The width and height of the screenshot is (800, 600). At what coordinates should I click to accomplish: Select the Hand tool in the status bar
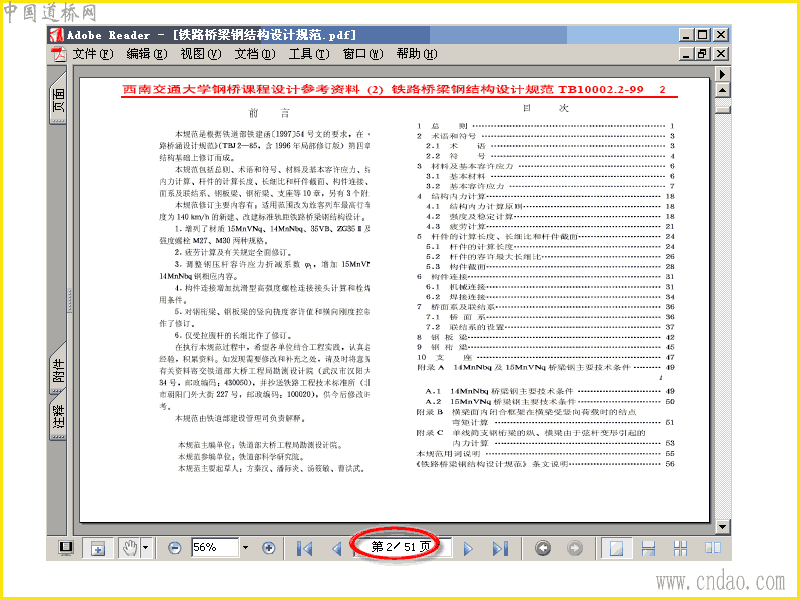point(129,548)
